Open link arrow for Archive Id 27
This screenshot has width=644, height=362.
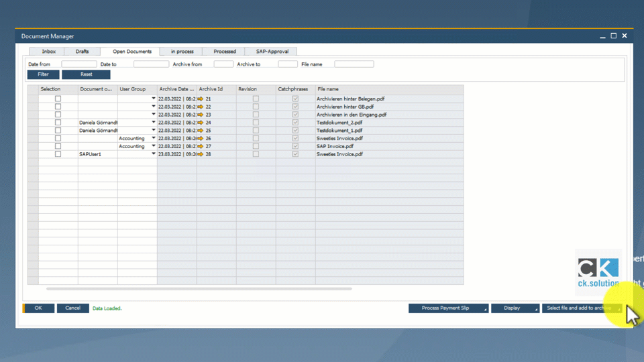(x=201, y=146)
